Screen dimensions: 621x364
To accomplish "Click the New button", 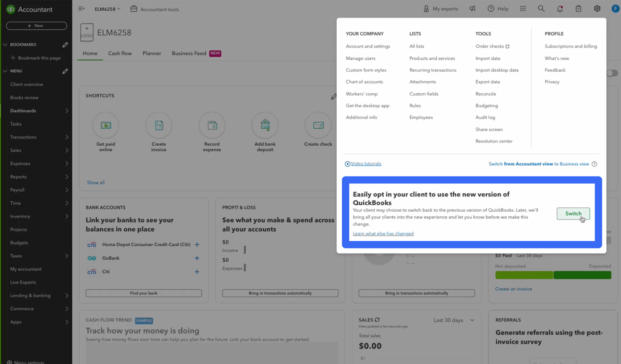I will [36, 26].
